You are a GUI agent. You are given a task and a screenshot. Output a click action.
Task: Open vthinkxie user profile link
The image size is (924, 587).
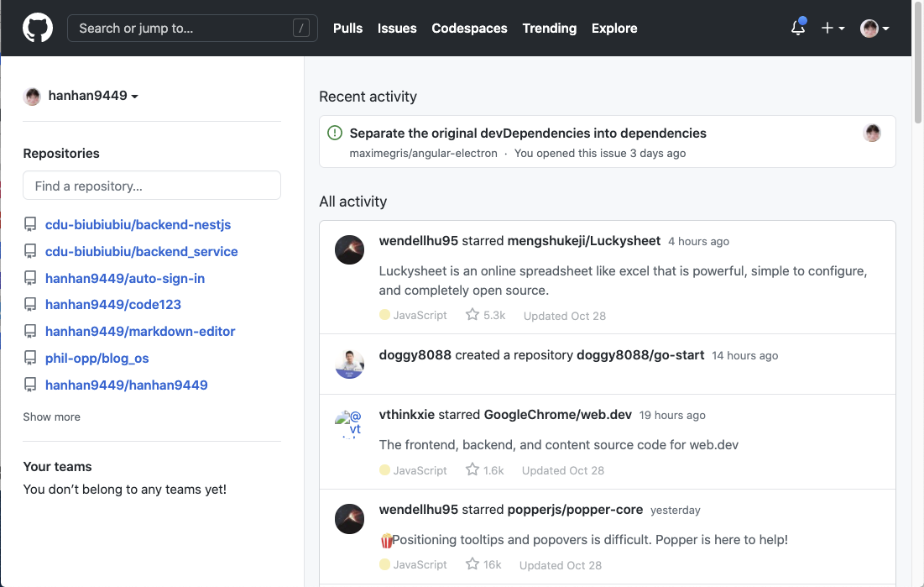coord(406,415)
